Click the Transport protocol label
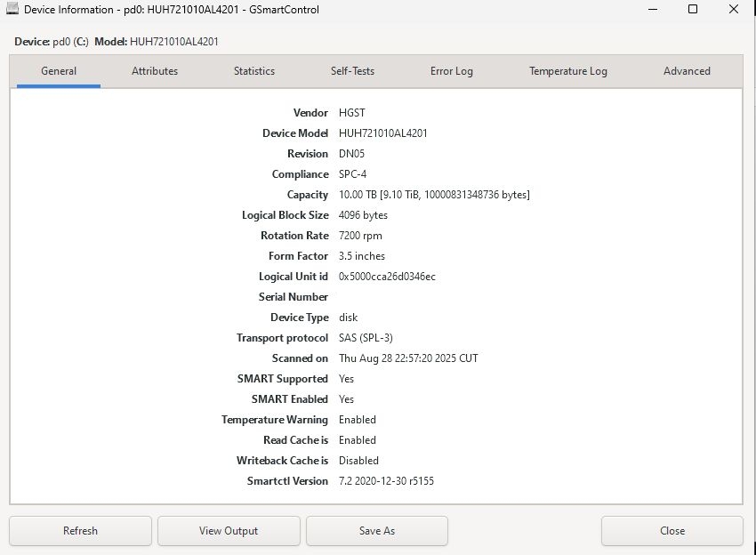Screen dimensions: 756x555 coord(283,338)
